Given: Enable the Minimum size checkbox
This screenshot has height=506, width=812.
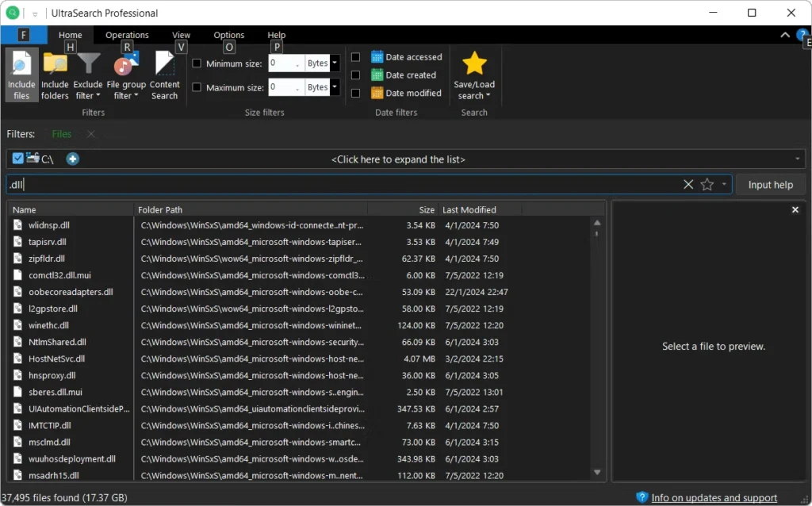Looking at the screenshot, I should [197, 63].
